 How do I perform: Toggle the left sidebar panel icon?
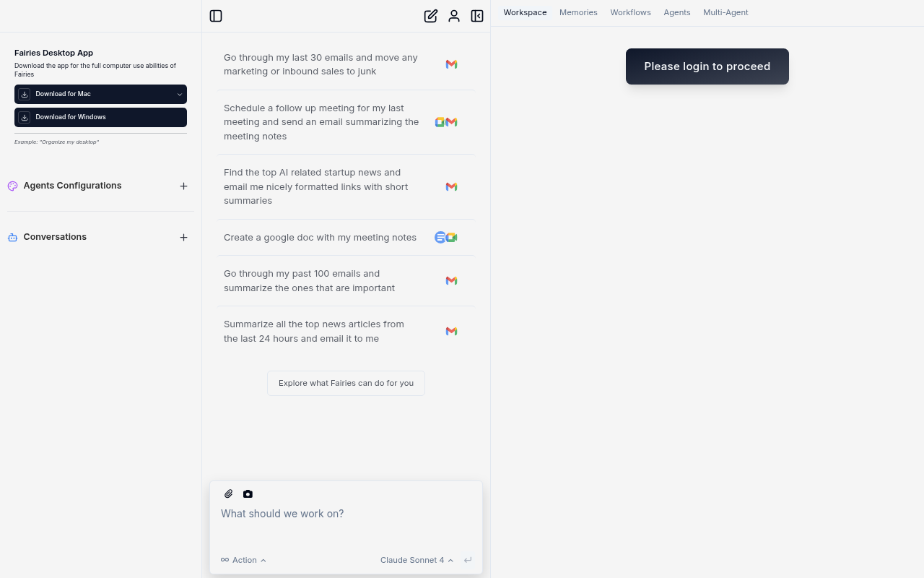coord(216,16)
